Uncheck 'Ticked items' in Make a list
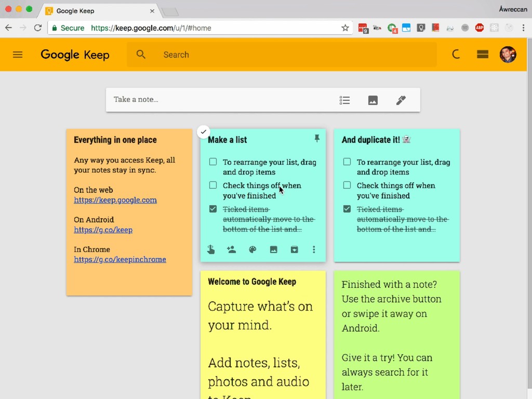The image size is (532, 399). 212,209
